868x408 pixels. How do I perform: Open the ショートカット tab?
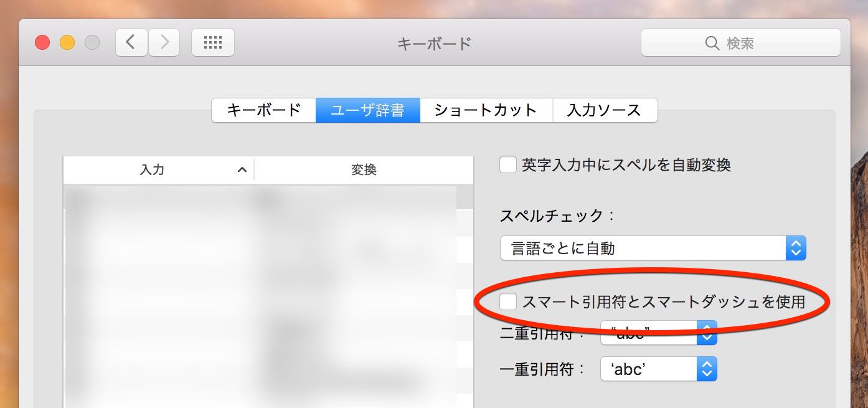[486, 110]
